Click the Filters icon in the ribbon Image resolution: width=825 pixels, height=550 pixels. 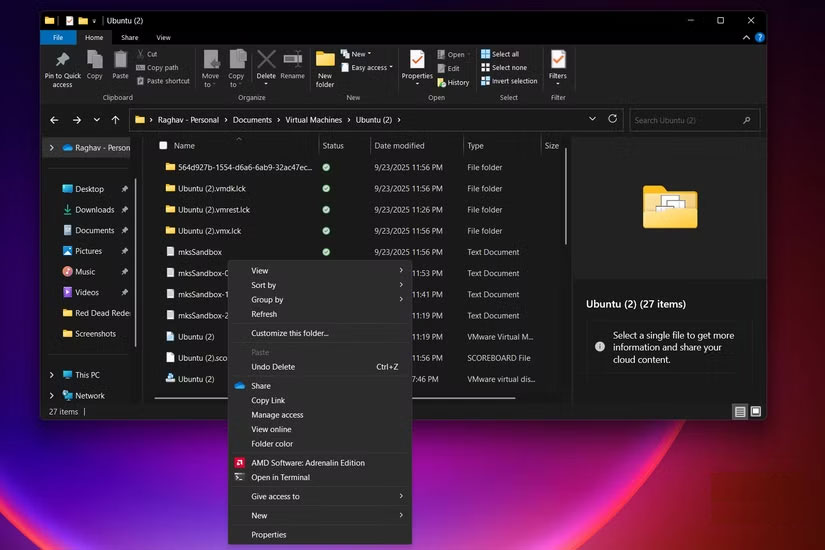[558, 64]
